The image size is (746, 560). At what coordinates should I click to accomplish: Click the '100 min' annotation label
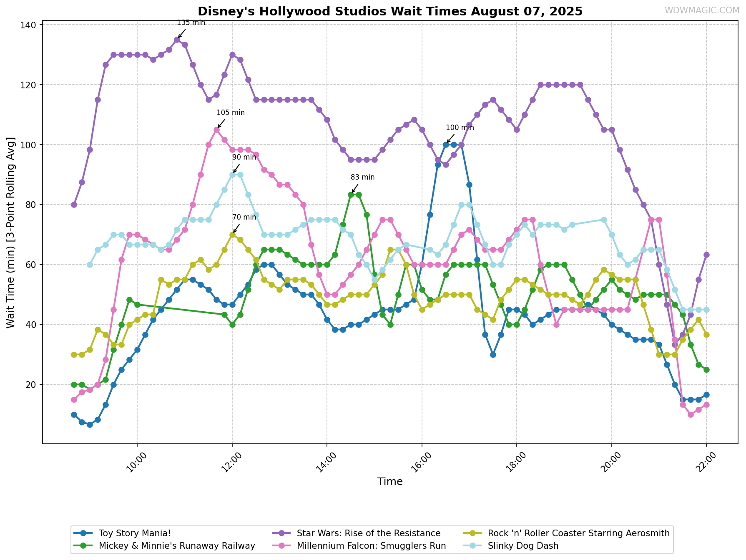(460, 127)
